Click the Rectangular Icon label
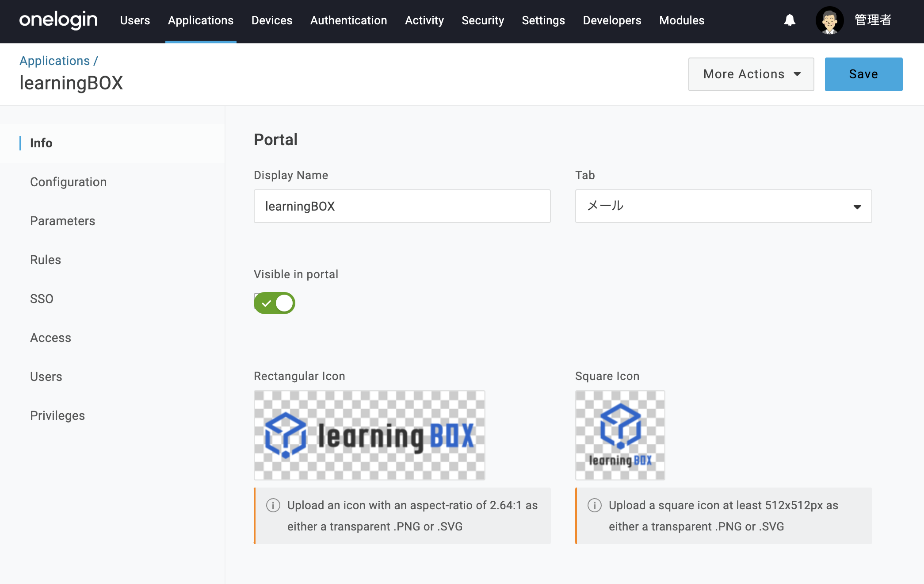Viewport: 924px width, 584px height. (x=299, y=376)
